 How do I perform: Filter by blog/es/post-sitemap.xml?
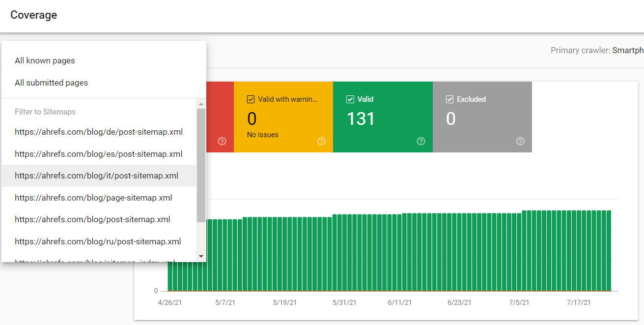tap(99, 154)
